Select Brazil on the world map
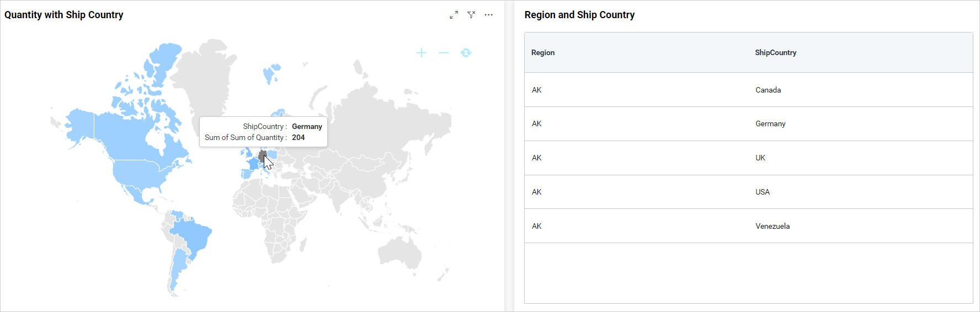 coord(193,234)
